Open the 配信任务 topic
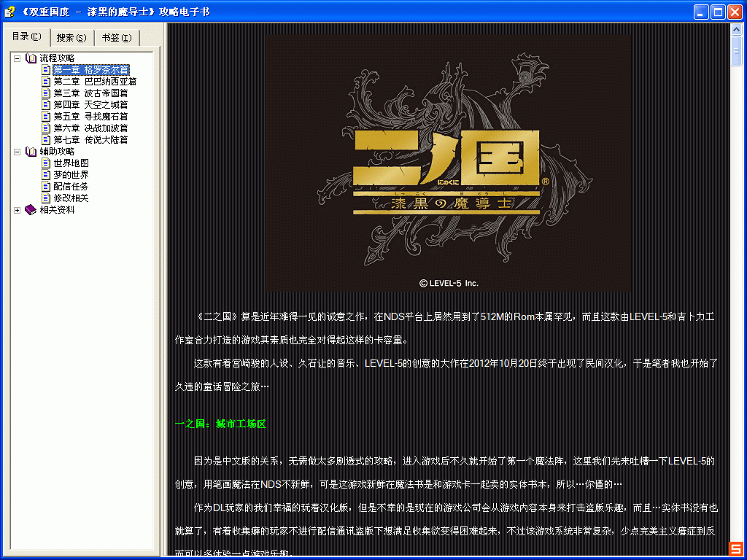 pos(71,187)
